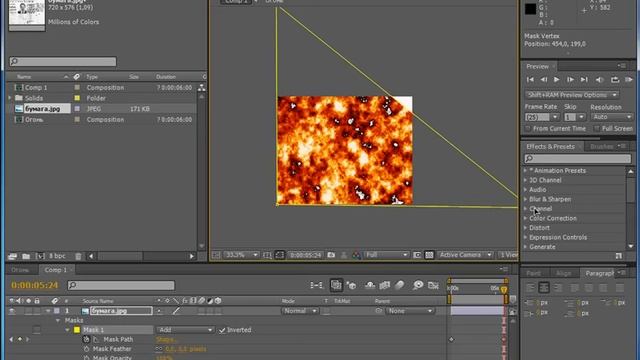Viewport: 640px width, 360px height.
Task: Open live update compact timeline icon
Action: [336, 285]
